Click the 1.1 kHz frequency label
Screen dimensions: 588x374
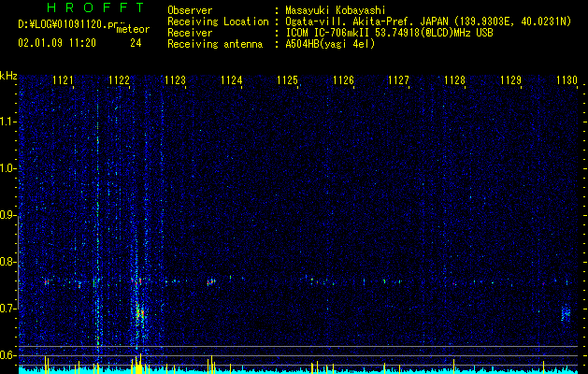[7, 122]
